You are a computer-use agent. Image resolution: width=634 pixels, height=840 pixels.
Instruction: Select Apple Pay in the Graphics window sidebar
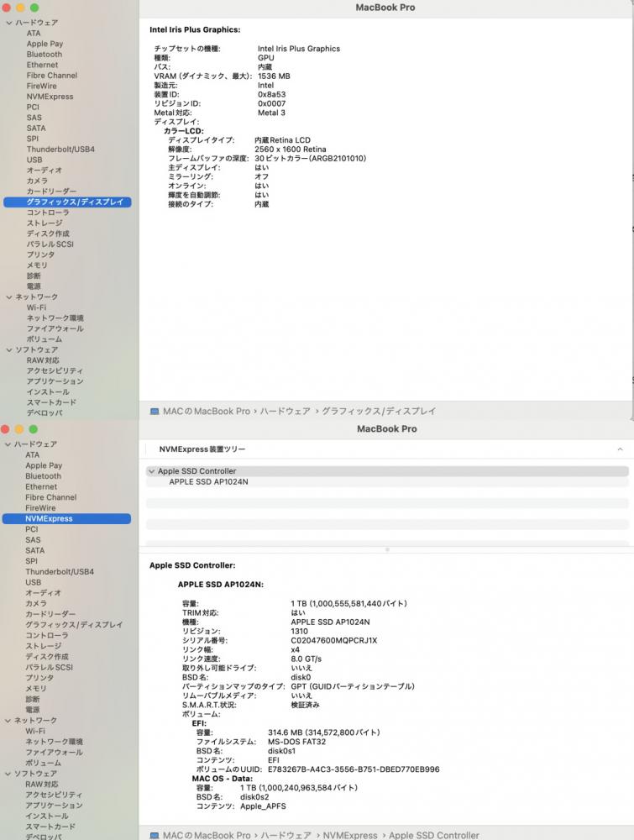coord(45,44)
